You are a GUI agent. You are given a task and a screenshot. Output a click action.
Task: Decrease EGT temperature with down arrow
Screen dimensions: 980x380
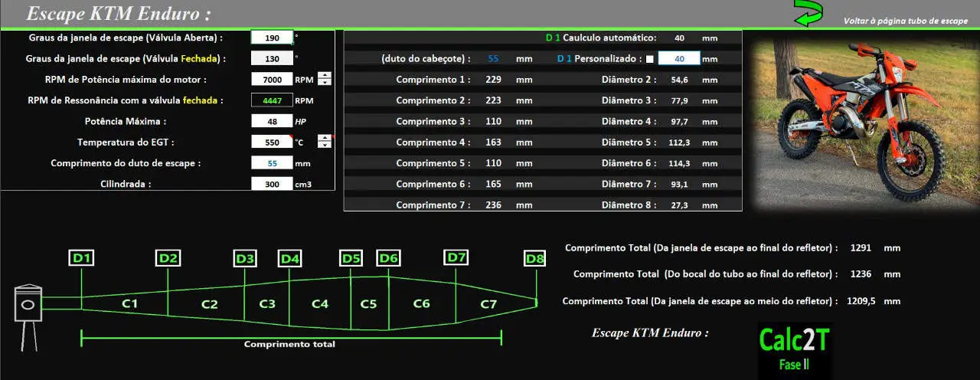point(325,145)
